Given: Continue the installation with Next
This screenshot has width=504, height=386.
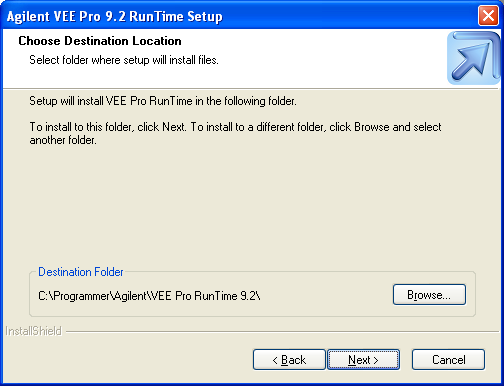Looking at the screenshot, I should tap(363, 360).
